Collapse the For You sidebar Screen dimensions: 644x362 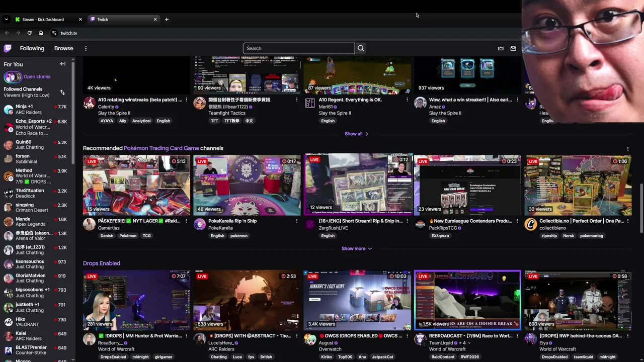point(63,64)
